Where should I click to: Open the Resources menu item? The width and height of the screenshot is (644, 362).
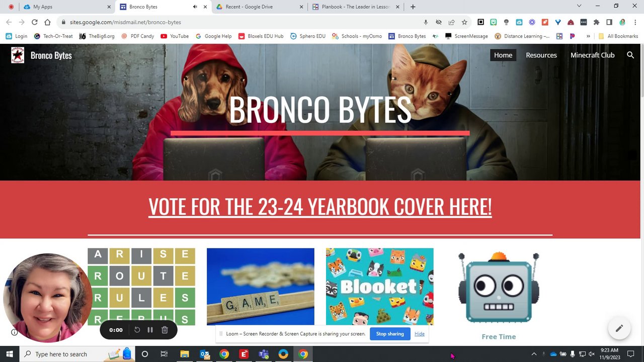(x=541, y=55)
